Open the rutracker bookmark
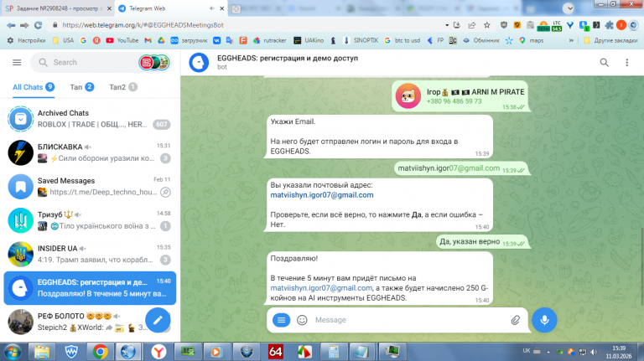 [269, 40]
